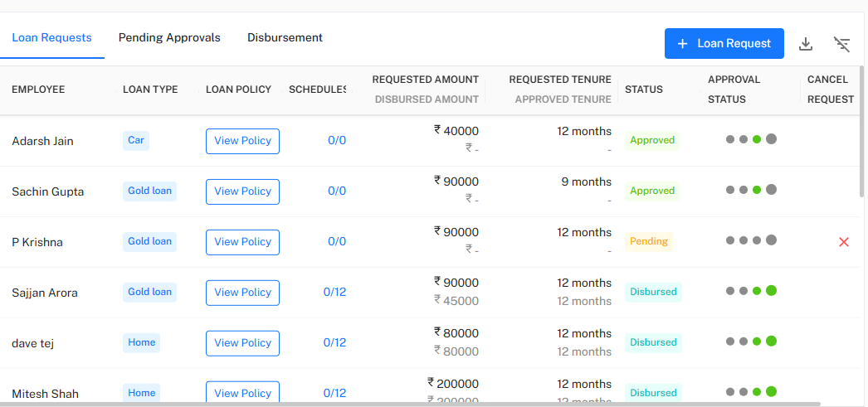Viewport: 868px width, 407px height.
Task: Open Adarsh Jain's 0/0 schedules link
Action: [x=336, y=141]
